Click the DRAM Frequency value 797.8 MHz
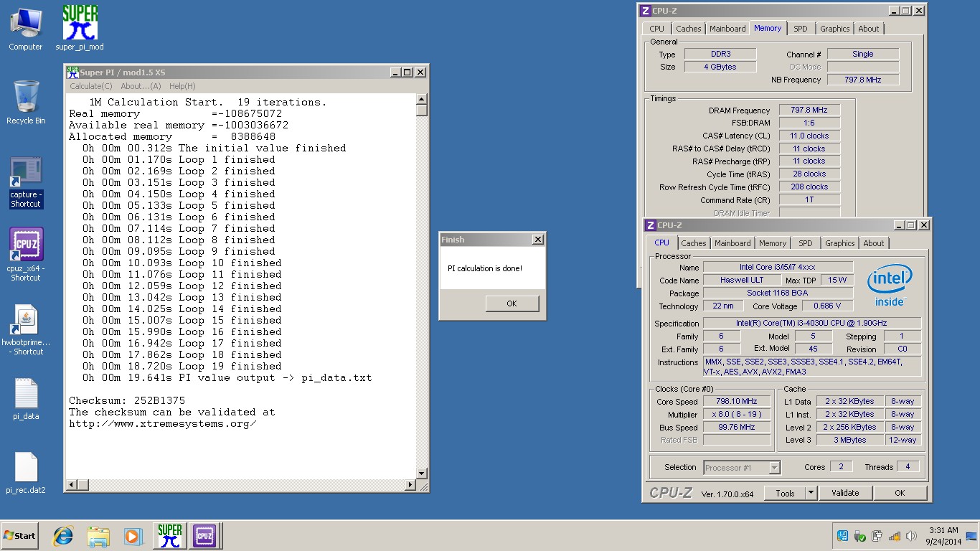Screen dimensions: 980x551 [x=809, y=110]
